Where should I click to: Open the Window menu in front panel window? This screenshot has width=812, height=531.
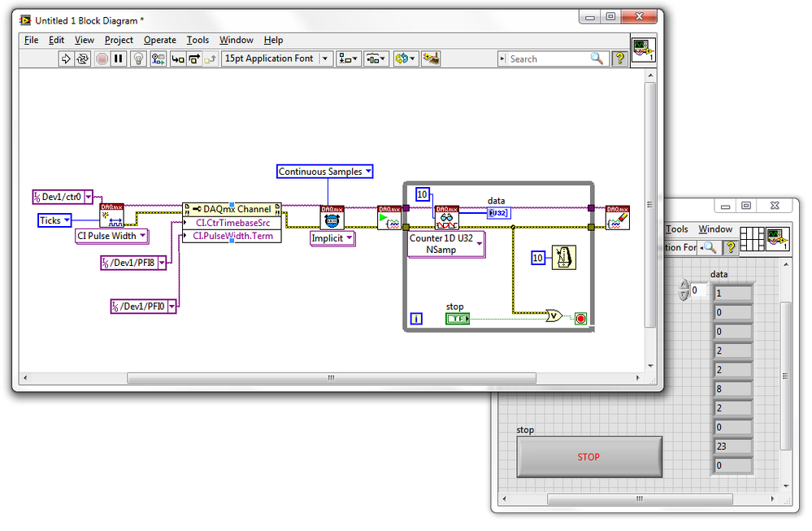[715, 229]
